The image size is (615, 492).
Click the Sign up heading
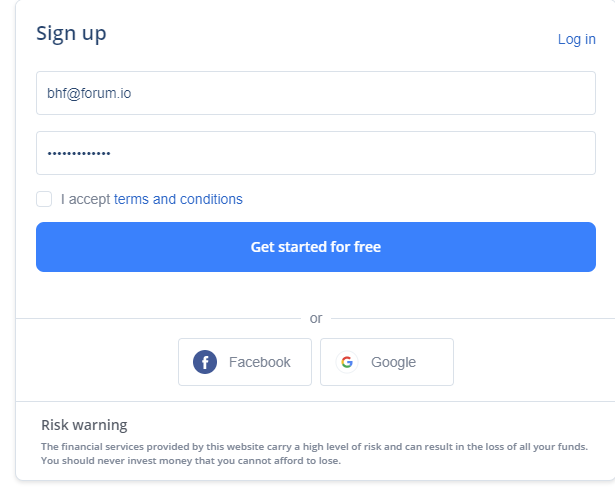71,34
